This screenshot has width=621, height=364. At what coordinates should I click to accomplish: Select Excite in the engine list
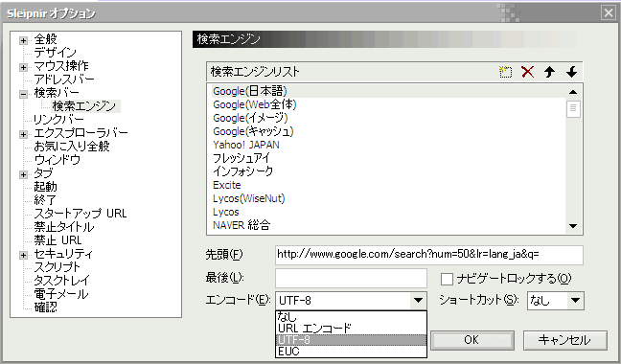point(226,185)
